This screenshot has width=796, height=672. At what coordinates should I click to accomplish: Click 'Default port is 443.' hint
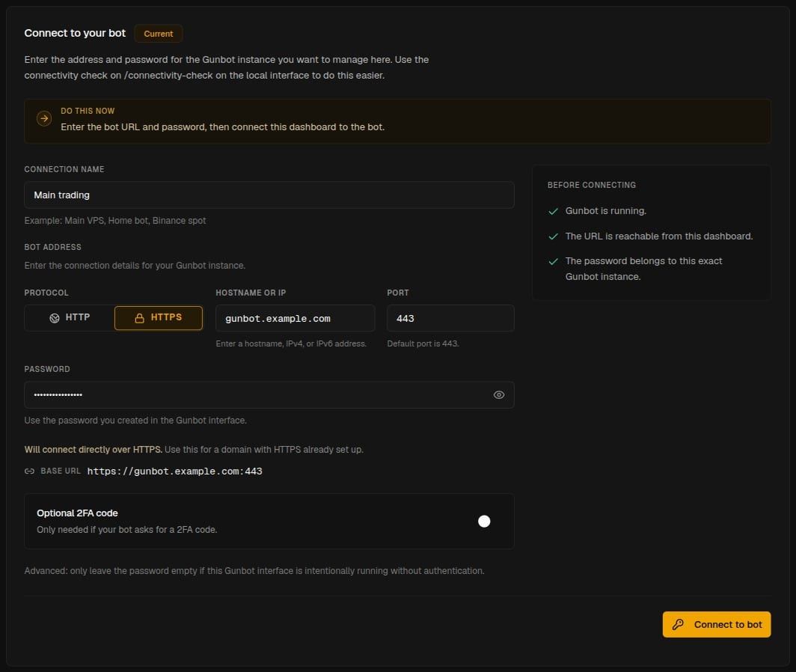click(423, 343)
